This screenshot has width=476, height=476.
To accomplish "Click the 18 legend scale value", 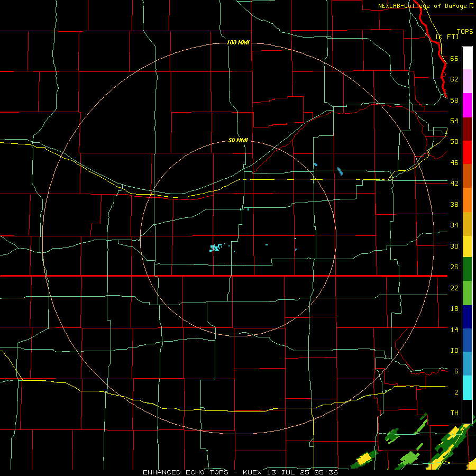I will point(454,309).
